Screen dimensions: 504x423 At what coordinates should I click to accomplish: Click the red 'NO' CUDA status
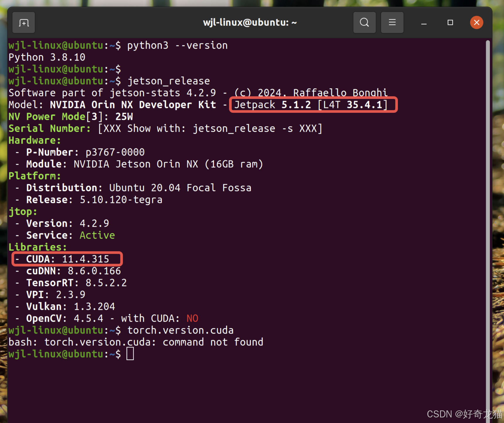pos(192,318)
